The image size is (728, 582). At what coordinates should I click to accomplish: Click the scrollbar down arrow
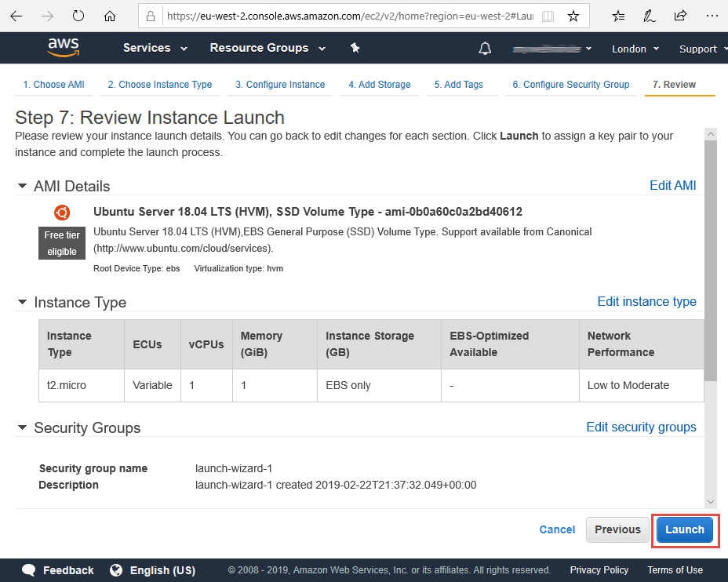click(711, 502)
